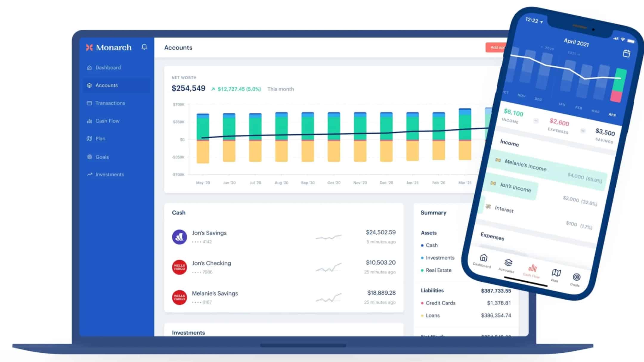Click the $10,503.20 balance
The height and width of the screenshot is (362, 644).
[381, 262]
